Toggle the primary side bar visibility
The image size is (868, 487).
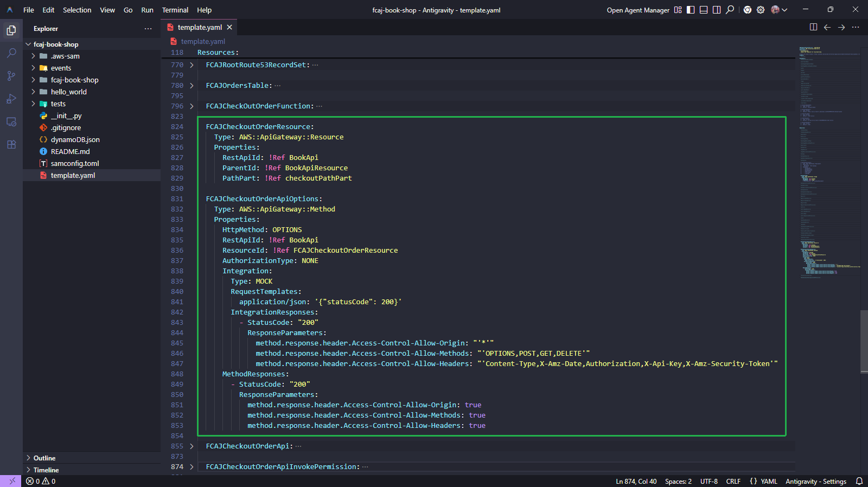[691, 10]
